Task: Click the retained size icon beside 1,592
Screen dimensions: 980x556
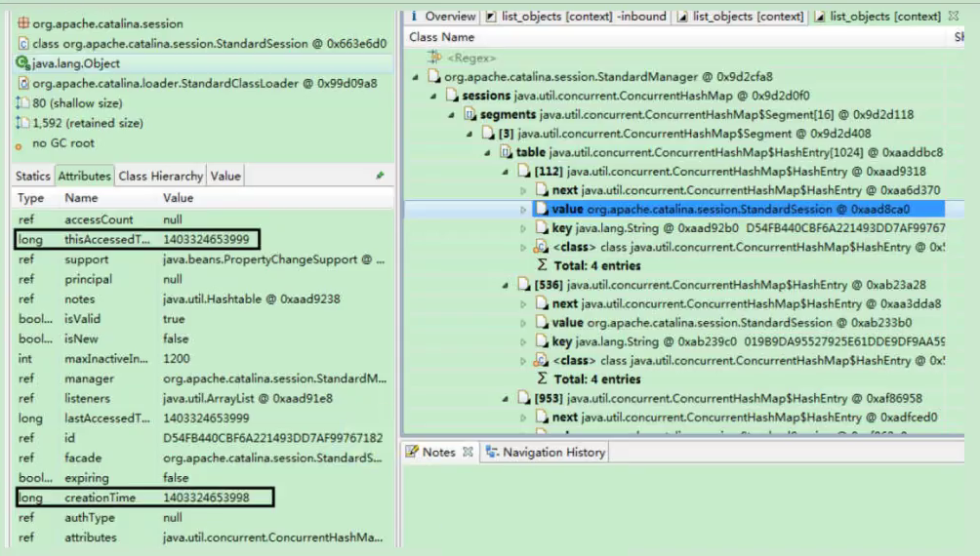Action: 22,125
